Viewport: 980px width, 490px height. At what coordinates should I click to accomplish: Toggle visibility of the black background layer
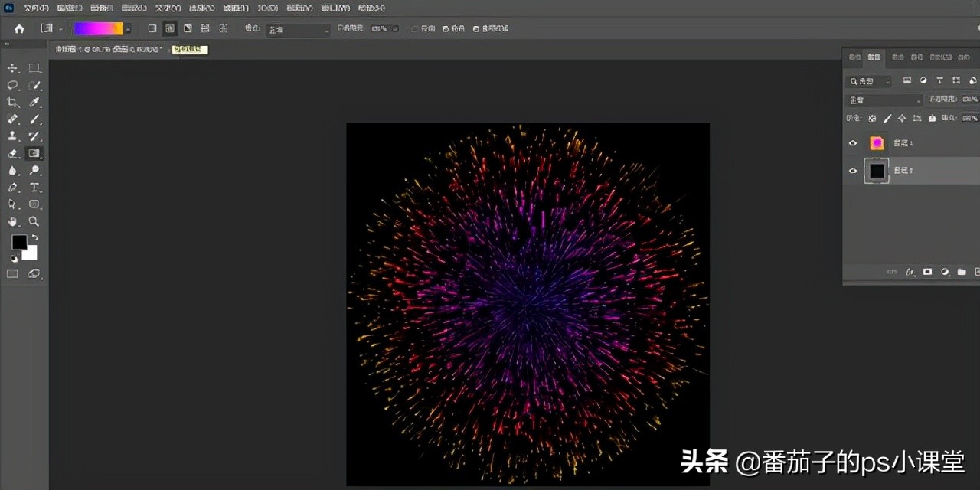click(853, 170)
